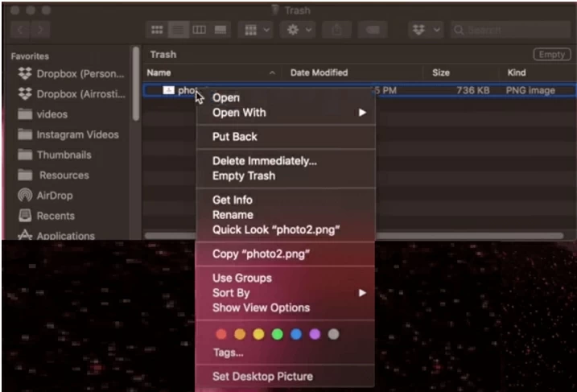Screen dimensions: 577x392
Task: Switch to gallery view in toolbar
Action: (219, 30)
